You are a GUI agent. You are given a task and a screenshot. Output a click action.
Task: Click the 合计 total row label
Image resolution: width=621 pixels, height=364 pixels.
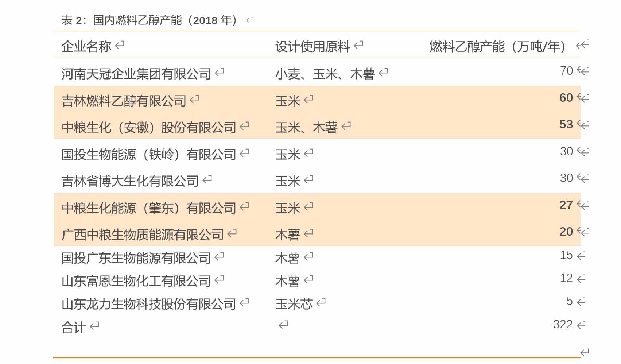point(74,327)
